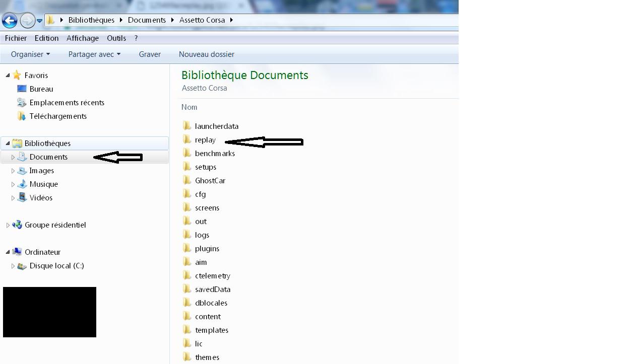
Task: Open Téléchargements in Favoris
Action: (x=58, y=116)
